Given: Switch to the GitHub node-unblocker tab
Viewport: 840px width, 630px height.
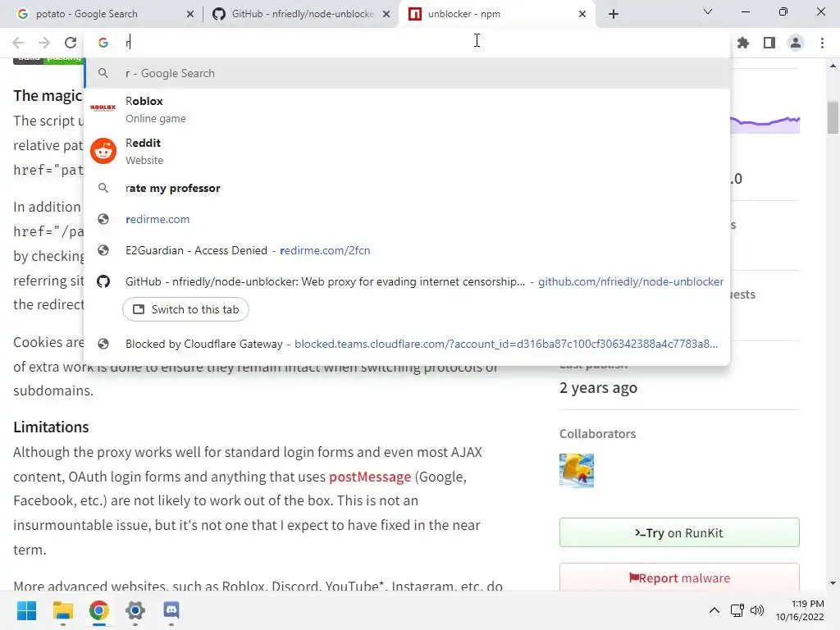Looking at the screenshot, I should (x=302, y=14).
